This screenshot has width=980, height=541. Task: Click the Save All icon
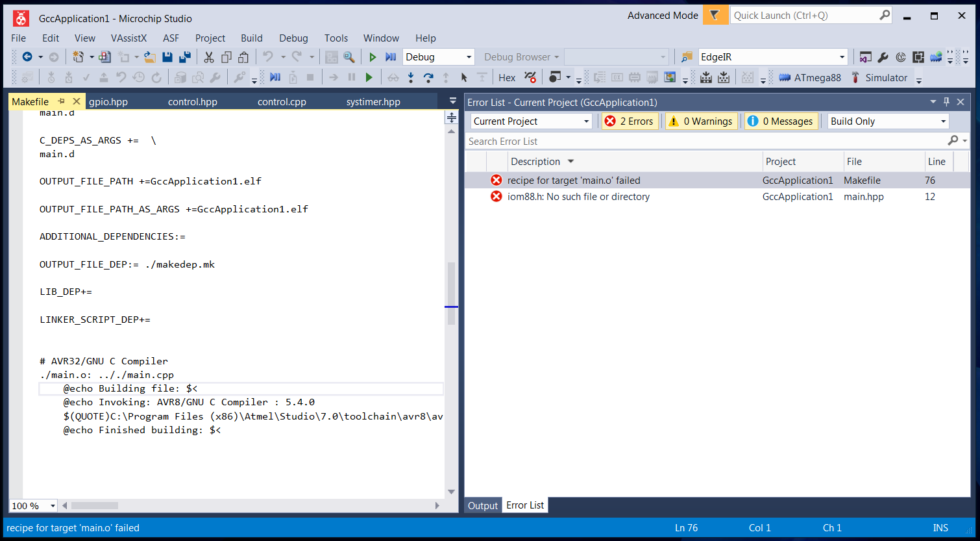pyautogui.click(x=185, y=57)
